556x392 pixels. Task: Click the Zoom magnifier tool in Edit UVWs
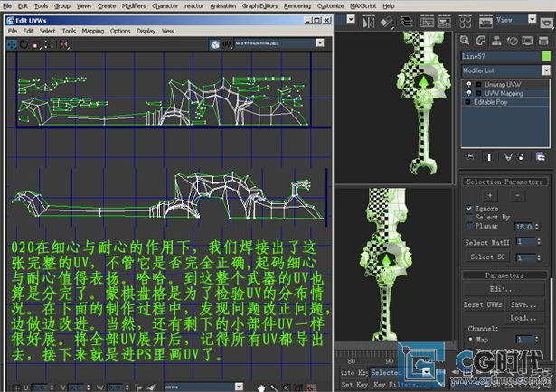274,388
